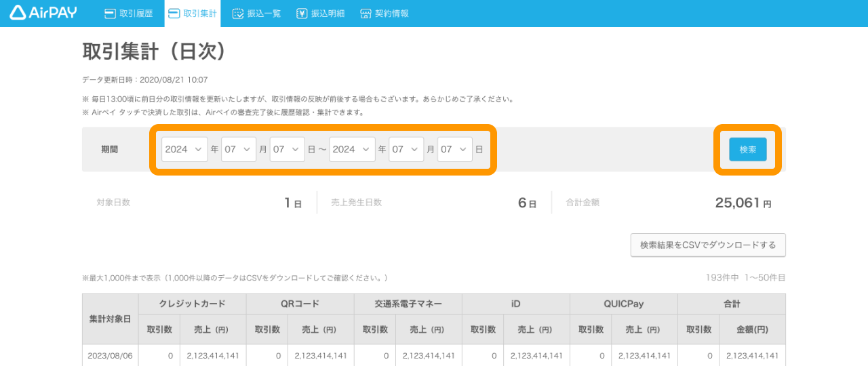The height and width of the screenshot is (366, 868).
Task: Click the 契約情報 store icon
Action: (366, 14)
